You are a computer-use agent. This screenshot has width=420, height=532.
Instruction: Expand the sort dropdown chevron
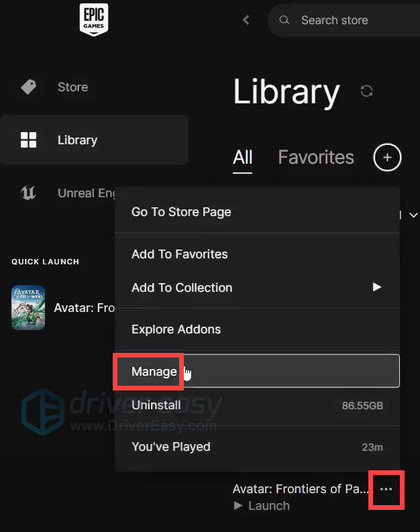(413, 215)
